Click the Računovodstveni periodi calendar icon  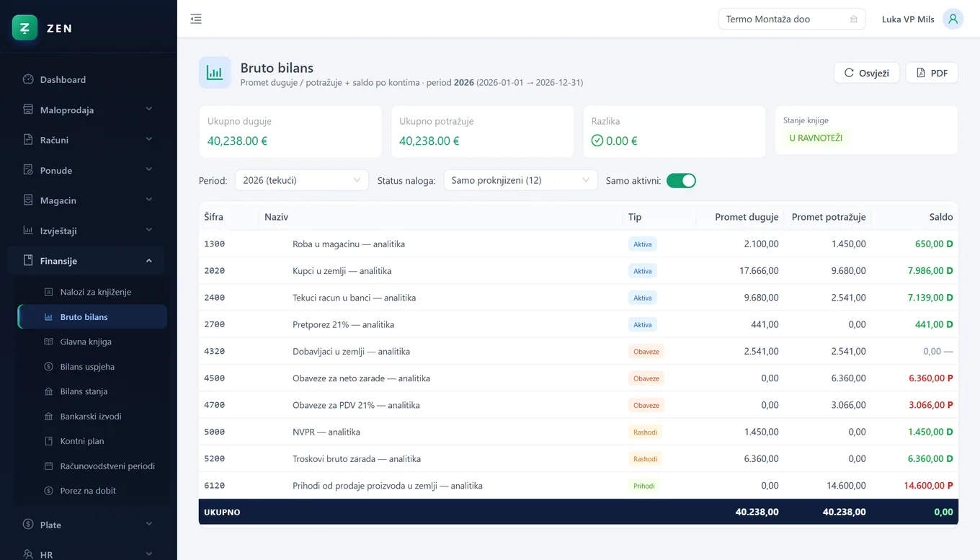pos(49,466)
